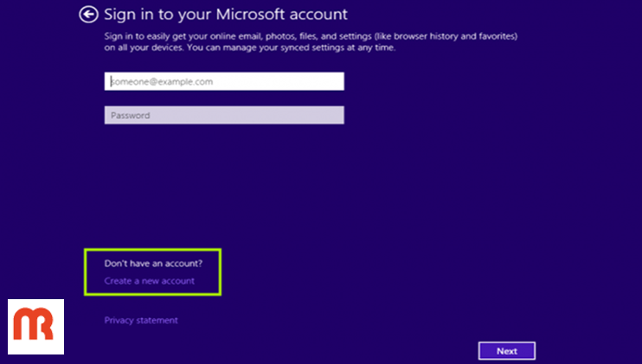Select the Password input field
This screenshot has width=642, height=364.
point(224,115)
